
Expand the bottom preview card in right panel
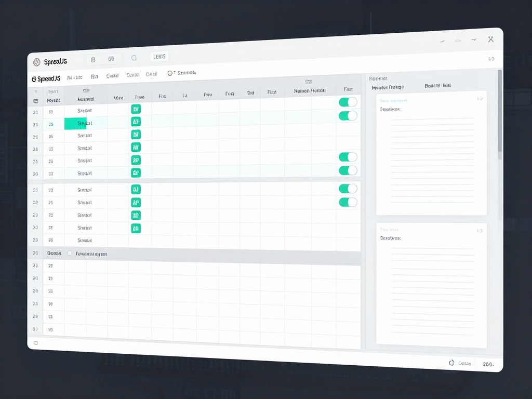[x=479, y=230]
